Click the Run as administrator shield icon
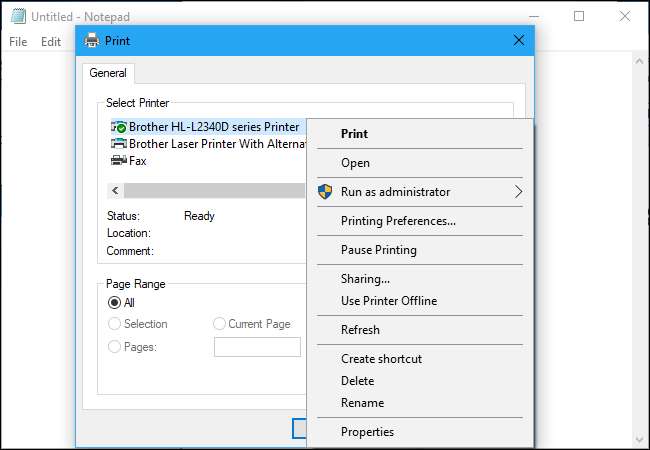The image size is (650, 450). point(324,192)
